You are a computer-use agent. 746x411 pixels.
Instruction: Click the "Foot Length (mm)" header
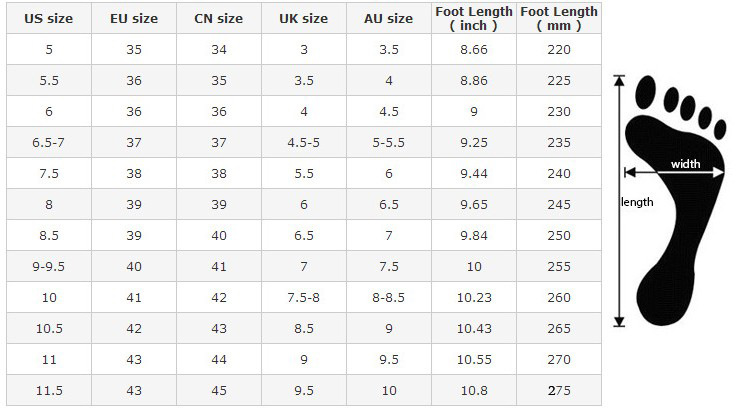click(559, 18)
